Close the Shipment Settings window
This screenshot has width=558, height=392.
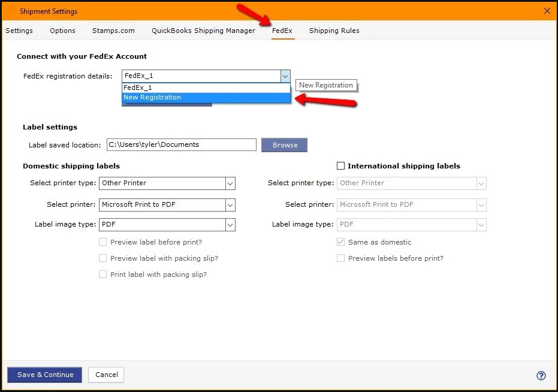(546, 11)
